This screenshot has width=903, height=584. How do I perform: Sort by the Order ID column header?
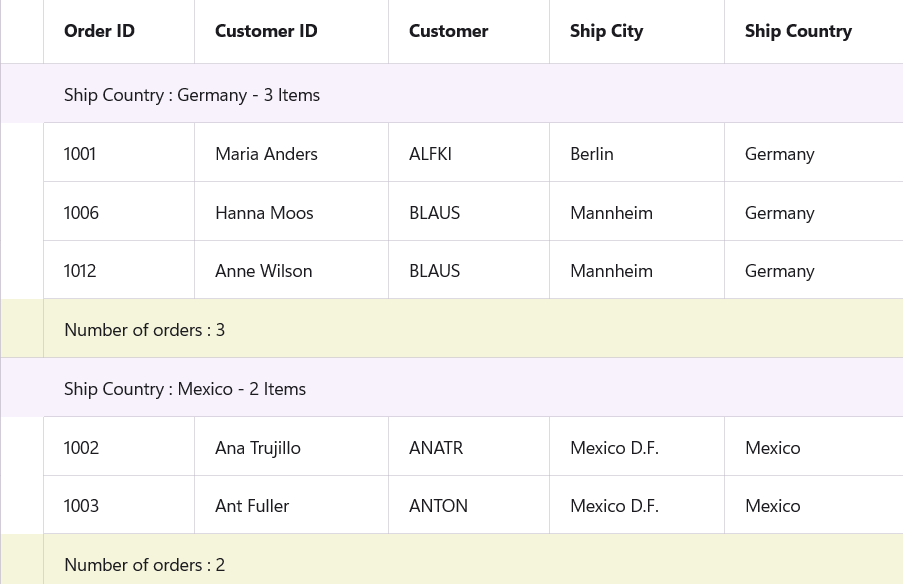point(100,31)
